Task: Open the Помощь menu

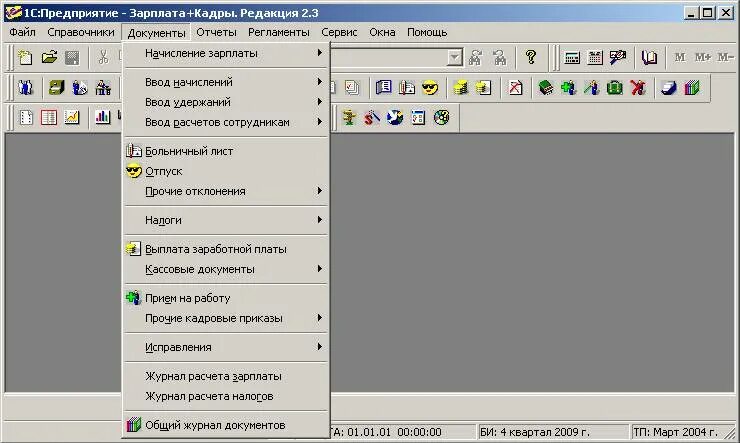Action: point(427,32)
